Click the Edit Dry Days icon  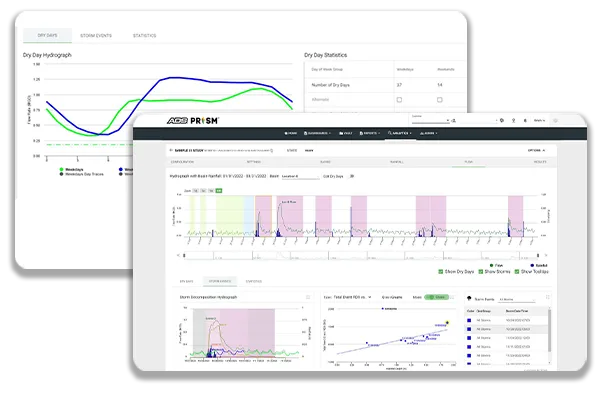click(x=352, y=176)
